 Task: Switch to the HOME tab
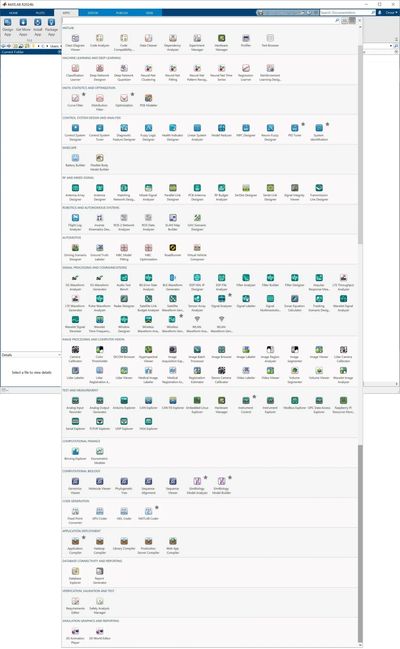pyautogui.click(x=13, y=13)
